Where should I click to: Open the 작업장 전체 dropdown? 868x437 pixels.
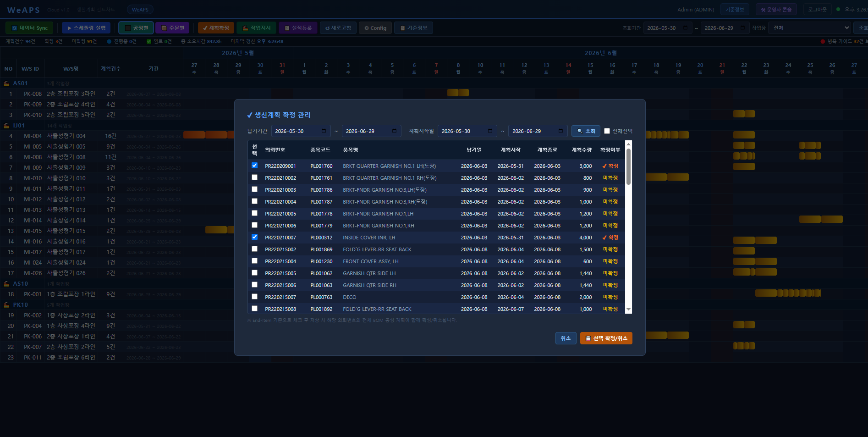point(809,28)
